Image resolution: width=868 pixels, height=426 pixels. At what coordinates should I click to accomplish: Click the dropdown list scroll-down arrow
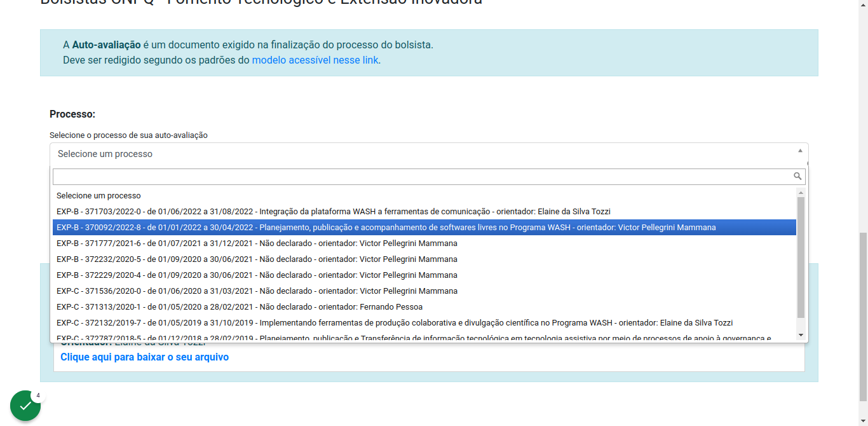click(801, 335)
